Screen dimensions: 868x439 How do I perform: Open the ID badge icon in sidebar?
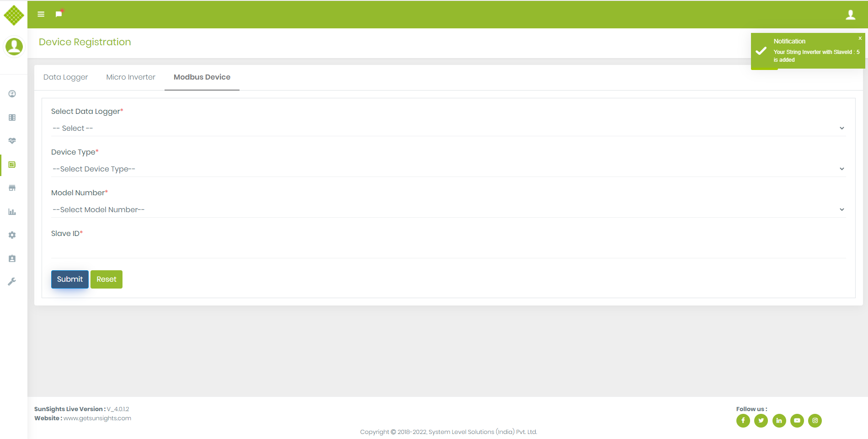coord(12,258)
